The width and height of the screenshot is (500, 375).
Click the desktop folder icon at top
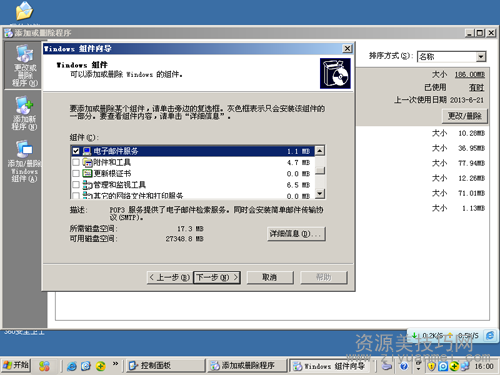click(24, 11)
